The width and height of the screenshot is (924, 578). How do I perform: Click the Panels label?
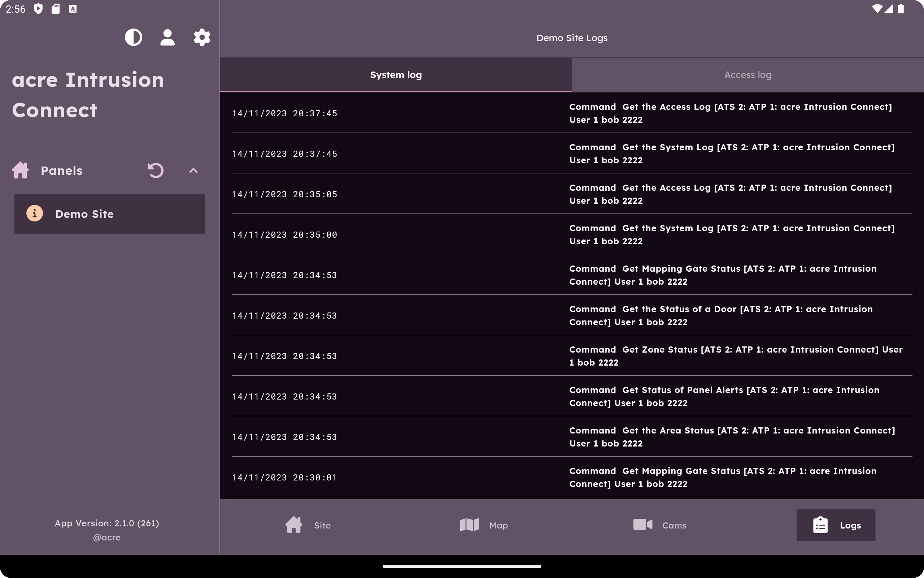61,171
